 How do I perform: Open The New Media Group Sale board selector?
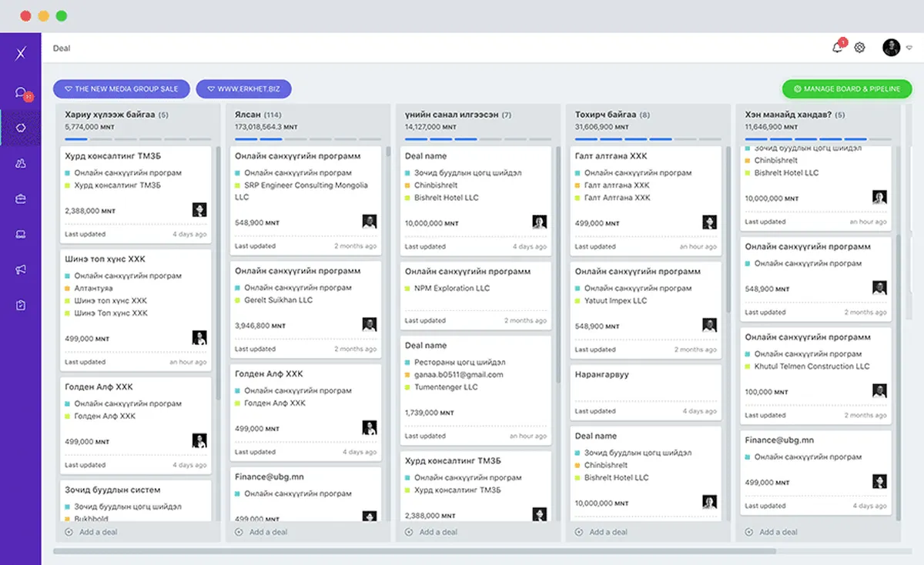[x=121, y=89]
